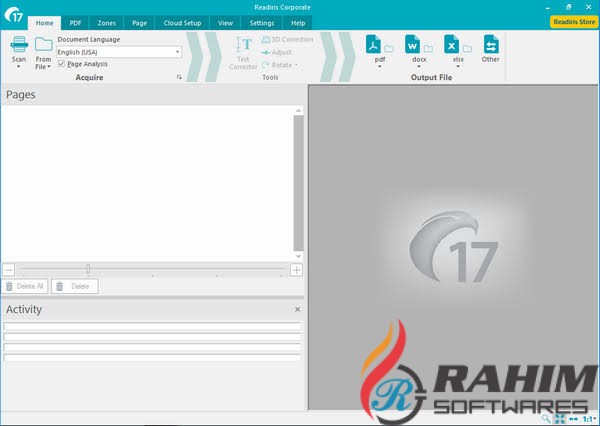Expand the pdf options arrow
This screenshot has height=426, width=600.
tap(380, 67)
